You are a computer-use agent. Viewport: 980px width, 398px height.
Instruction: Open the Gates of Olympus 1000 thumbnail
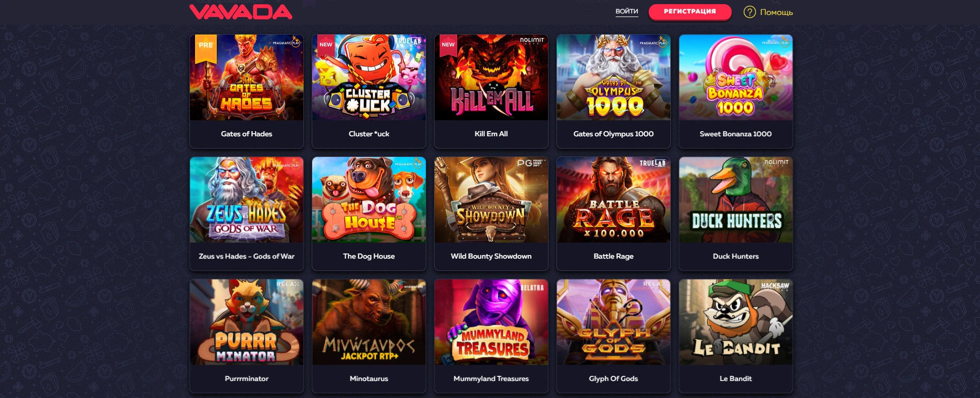tap(614, 77)
